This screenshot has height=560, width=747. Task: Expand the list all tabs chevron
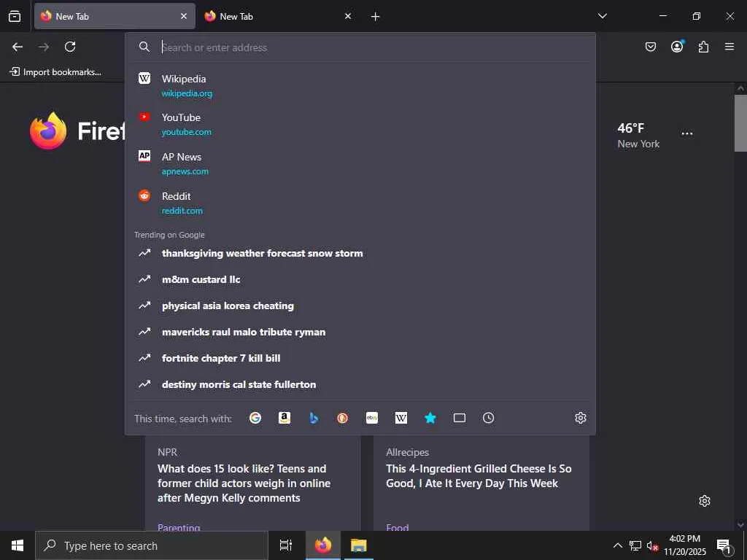coord(602,16)
